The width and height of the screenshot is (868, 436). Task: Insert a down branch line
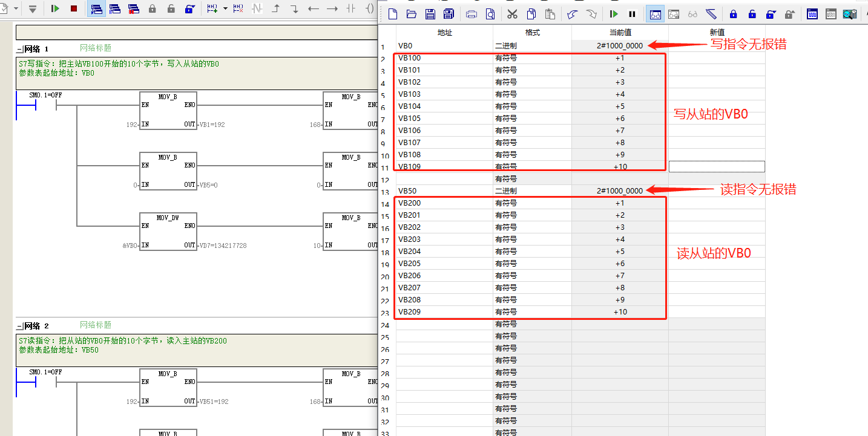(294, 8)
